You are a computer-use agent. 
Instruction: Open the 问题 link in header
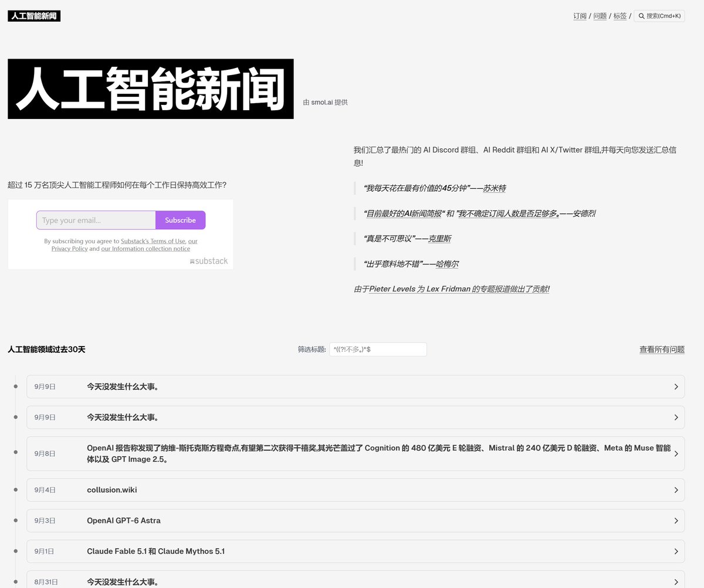click(x=600, y=16)
